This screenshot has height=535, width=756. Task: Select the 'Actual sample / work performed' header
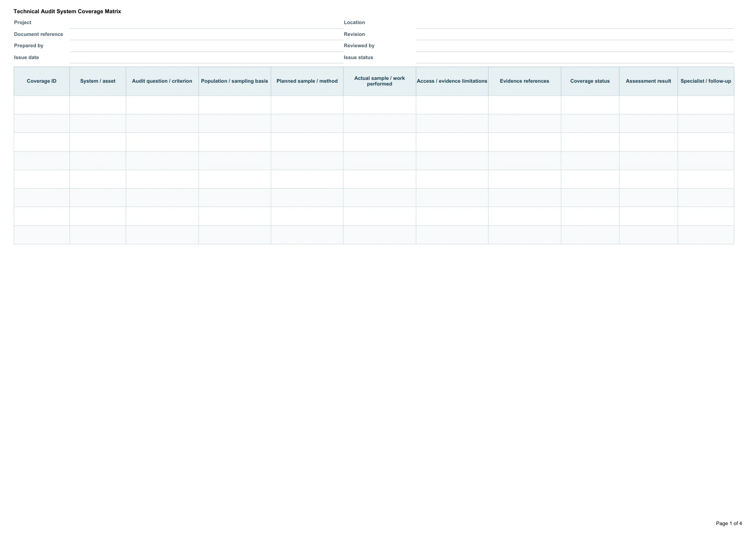coord(379,81)
